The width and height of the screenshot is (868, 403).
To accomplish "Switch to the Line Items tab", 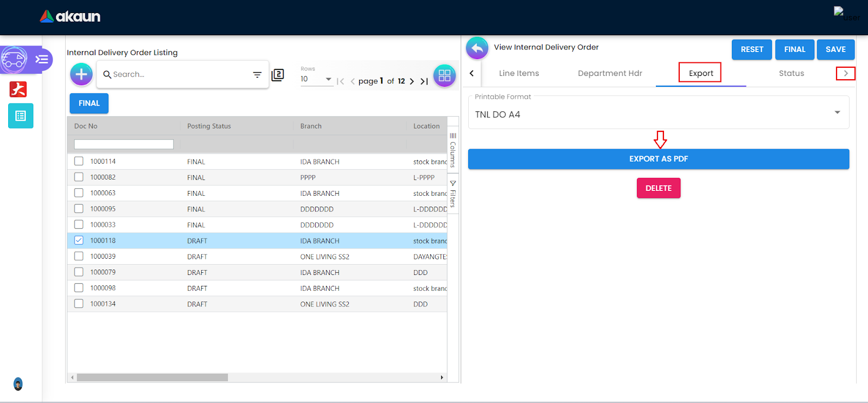I will (x=519, y=73).
